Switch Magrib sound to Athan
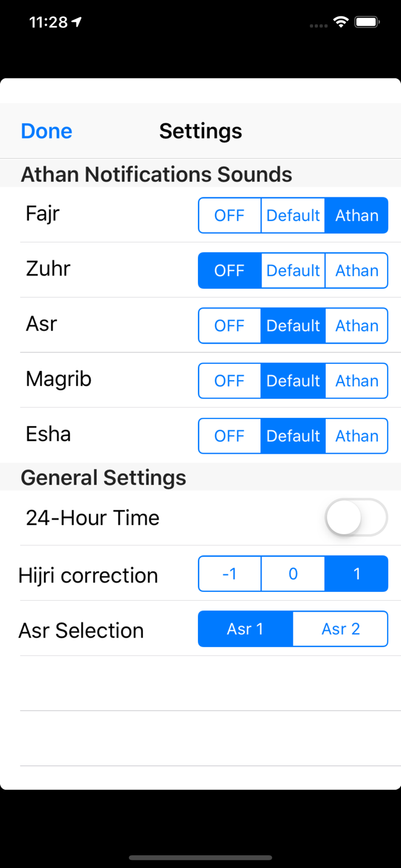This screenshot has width=401, height=868. tap(356, 381)
